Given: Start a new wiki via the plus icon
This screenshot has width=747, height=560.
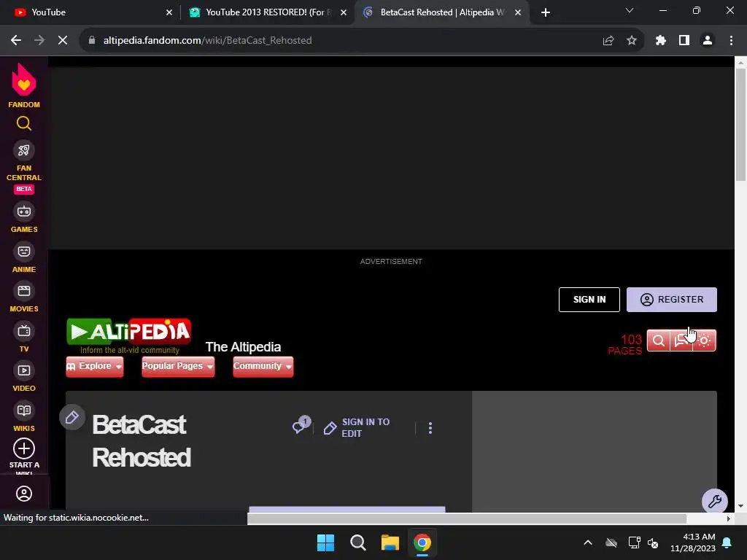Looking at the screenshot, I should pyautogui.click(x=24, y=448).
